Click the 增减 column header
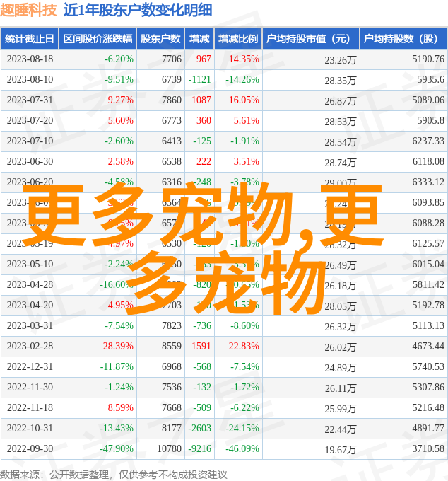 coord(199,39)
